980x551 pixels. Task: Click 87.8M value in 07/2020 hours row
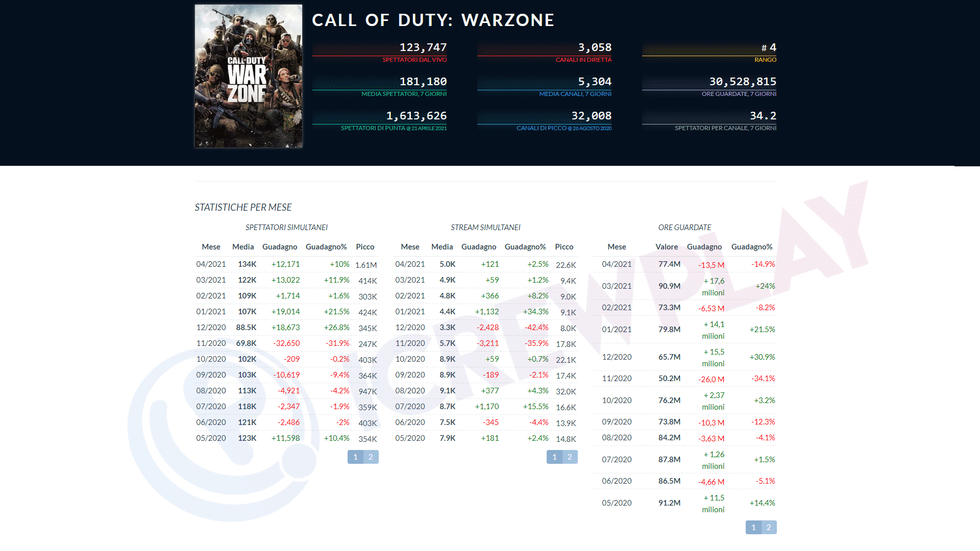(x=669, y=460)
